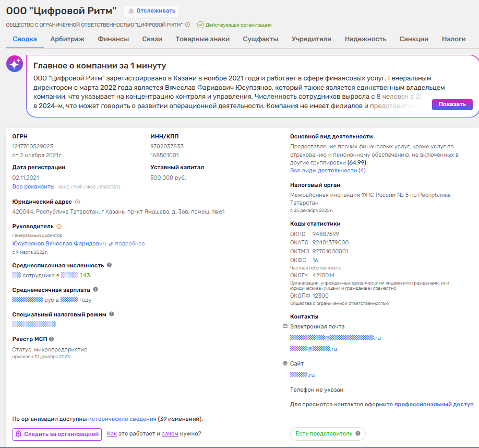
Task: Click the legal address text 420044
Action: click(x=118, y=211)
